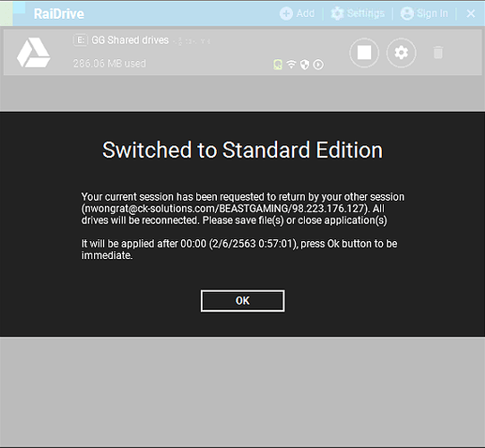Click the RaiDrive title text
This screenshot has height=448, width=485.
[x=59, y=13]
